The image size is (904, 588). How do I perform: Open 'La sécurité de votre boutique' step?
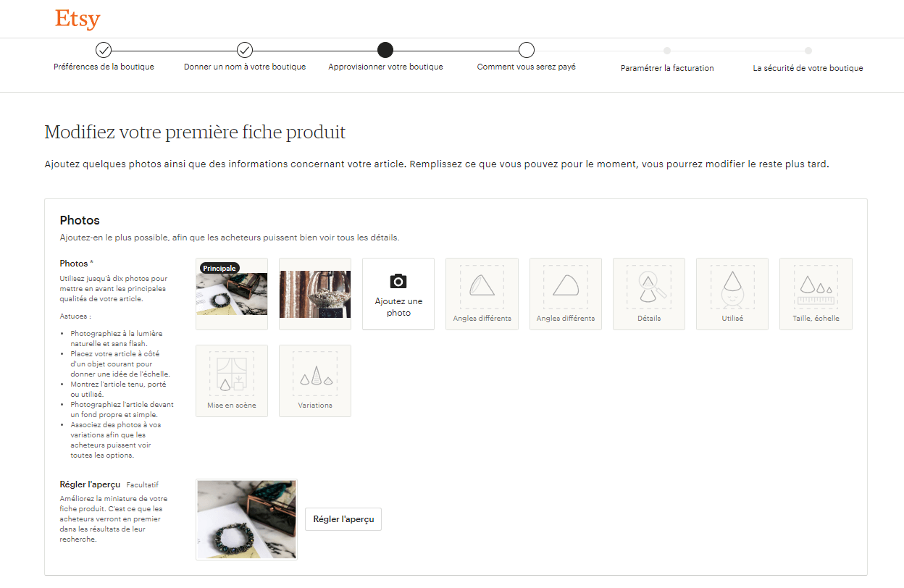click(x=808, y=51)
